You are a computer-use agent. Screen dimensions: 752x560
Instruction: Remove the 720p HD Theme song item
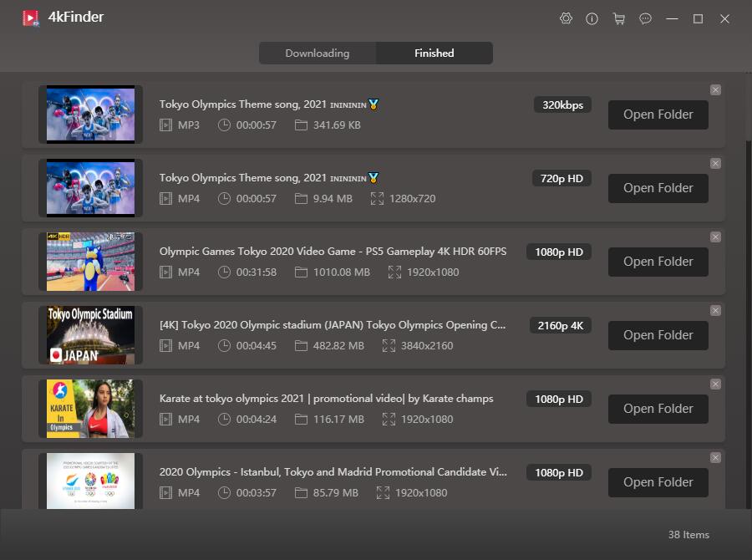coord(715,163)
